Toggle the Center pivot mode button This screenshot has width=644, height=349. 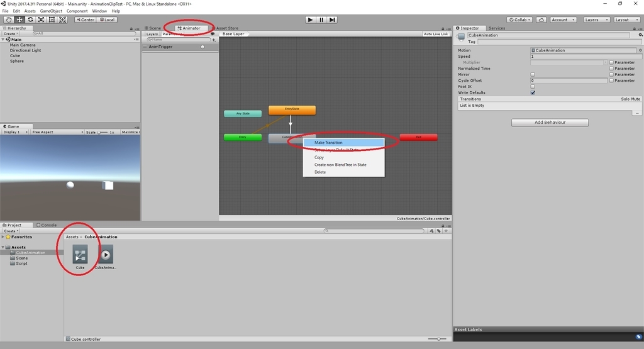(86, 19)
